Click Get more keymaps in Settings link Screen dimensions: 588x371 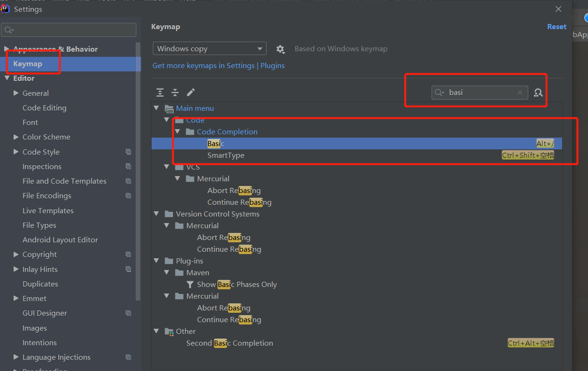(204, 66)
